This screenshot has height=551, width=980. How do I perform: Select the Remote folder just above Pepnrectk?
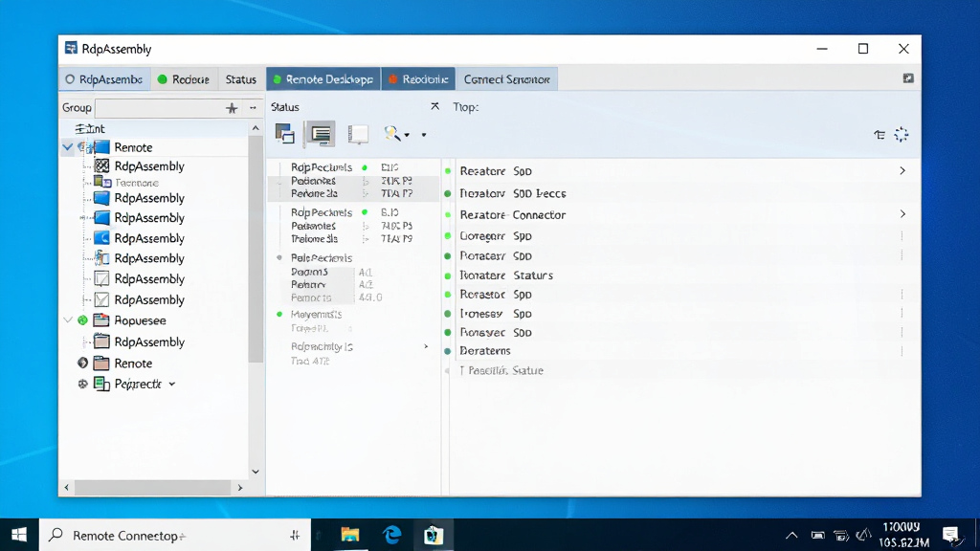(132, 364)
